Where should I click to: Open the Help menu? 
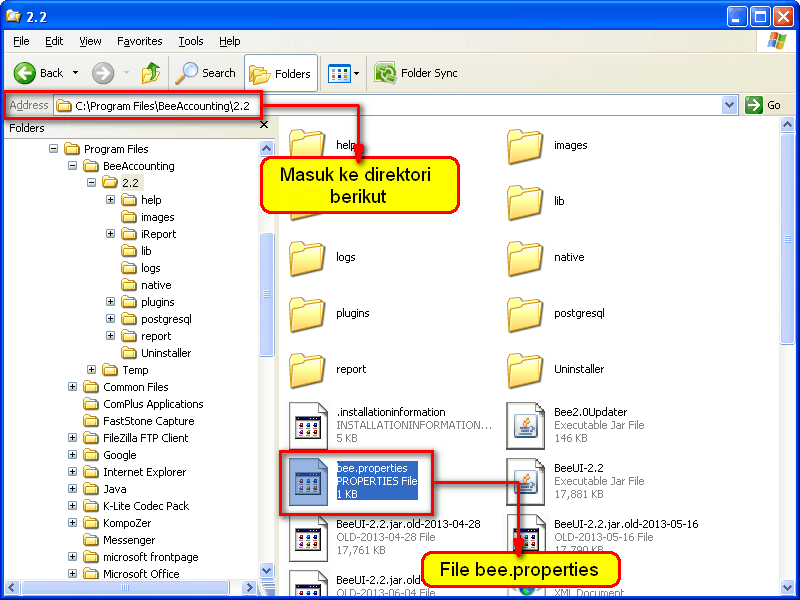(x=230, y=41)
